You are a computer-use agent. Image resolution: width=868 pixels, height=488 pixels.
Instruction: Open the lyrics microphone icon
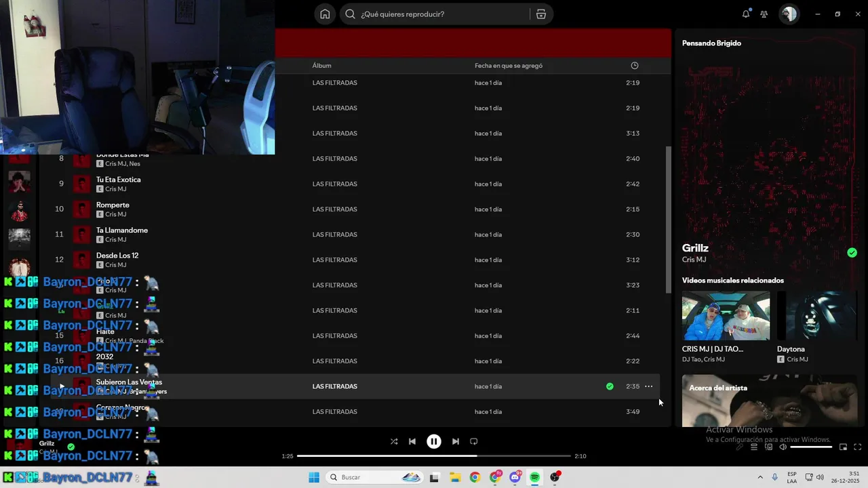tap(740, 447)
